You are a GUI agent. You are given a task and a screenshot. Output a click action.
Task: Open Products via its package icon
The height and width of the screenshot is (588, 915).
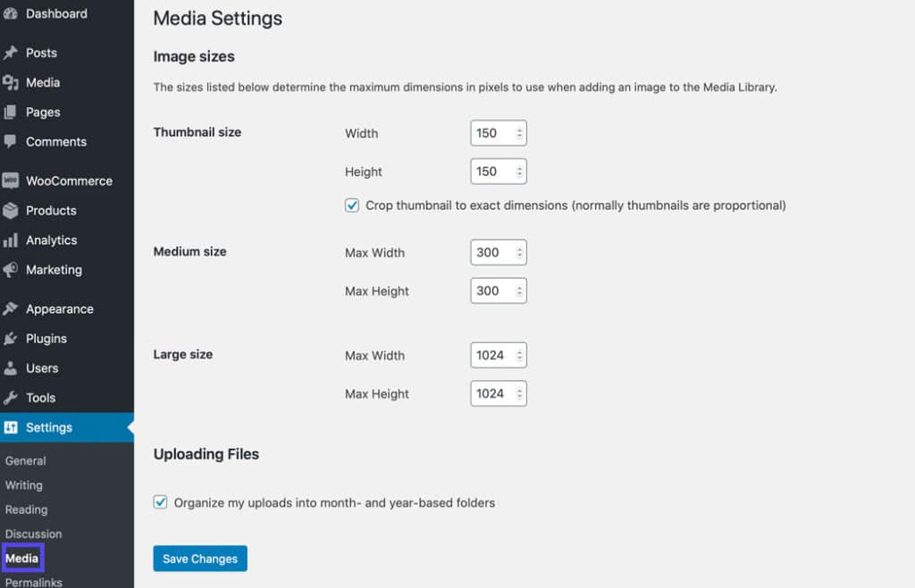click(12, 210)
